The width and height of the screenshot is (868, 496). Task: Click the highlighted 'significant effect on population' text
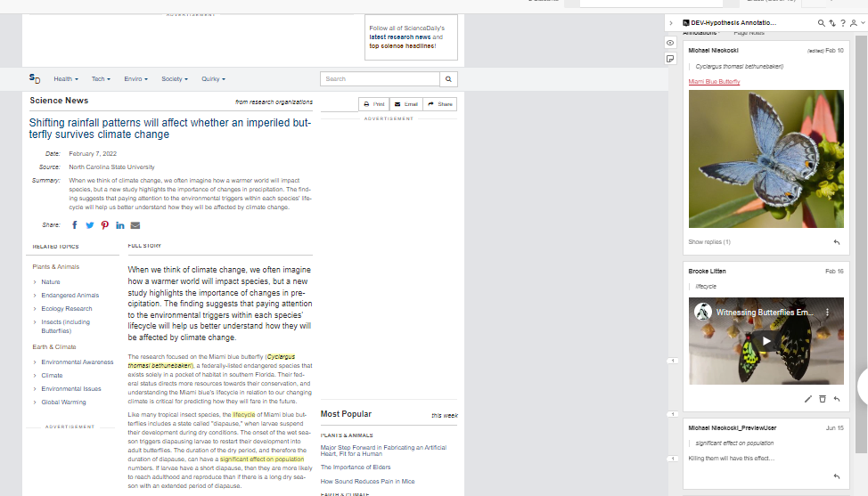point(262,459)
